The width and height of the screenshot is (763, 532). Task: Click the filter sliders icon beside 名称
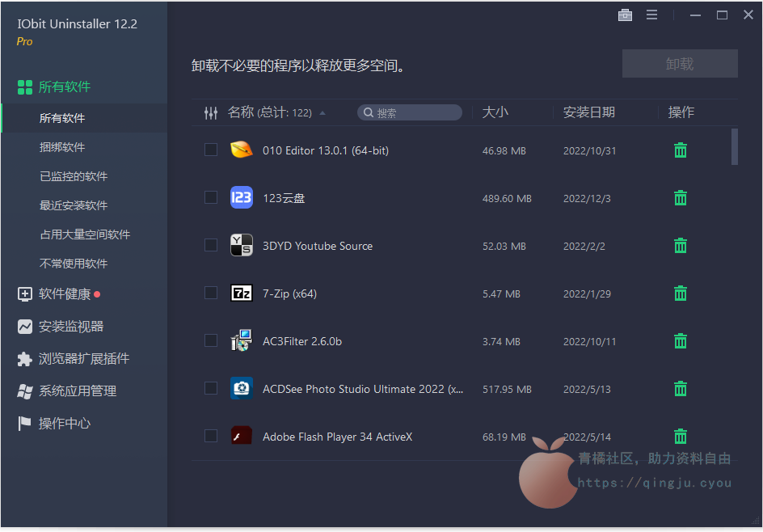[x=211, y=113]
